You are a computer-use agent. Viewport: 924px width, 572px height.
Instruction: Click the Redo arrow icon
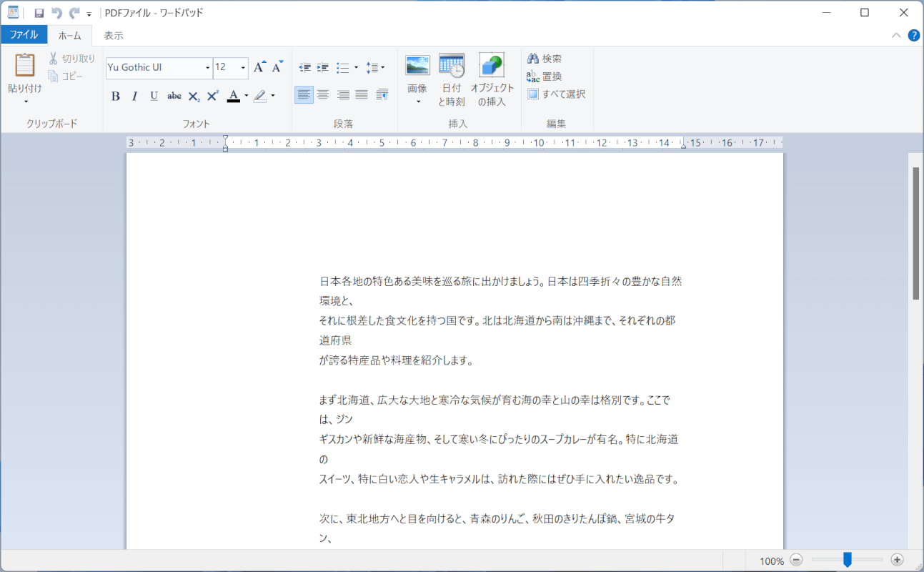point(74,13)
